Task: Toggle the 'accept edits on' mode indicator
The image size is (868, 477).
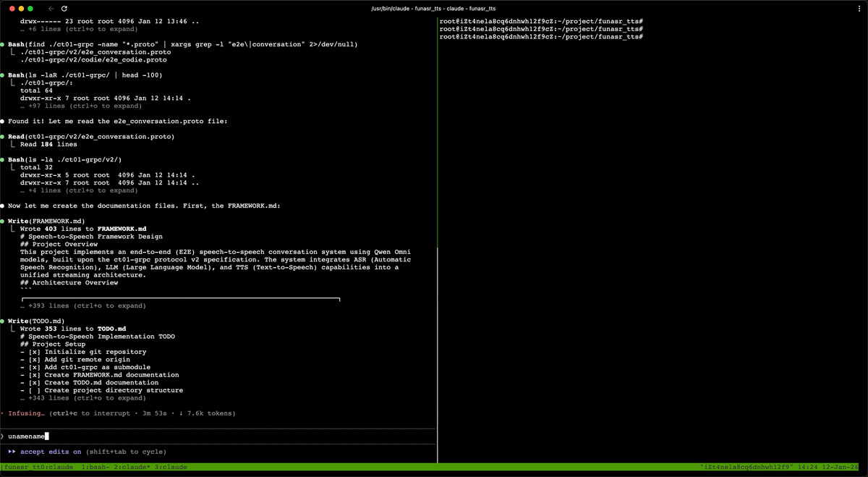Action: (x=51, y=452)
